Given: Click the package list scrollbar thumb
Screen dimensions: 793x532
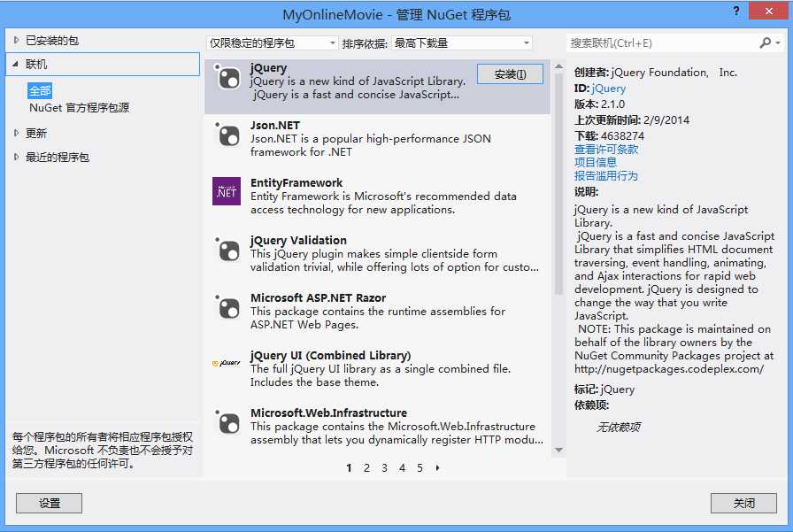Looking at the screenshot, I should 558,184.
